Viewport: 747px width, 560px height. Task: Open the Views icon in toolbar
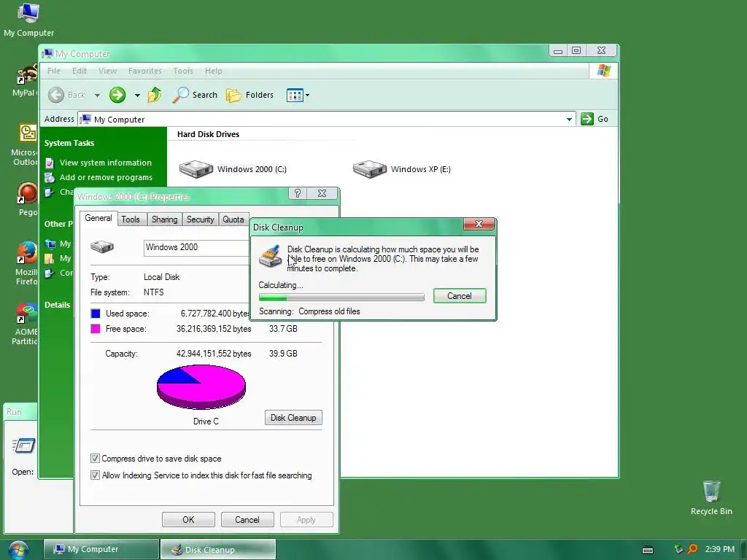tap(295, 96)
